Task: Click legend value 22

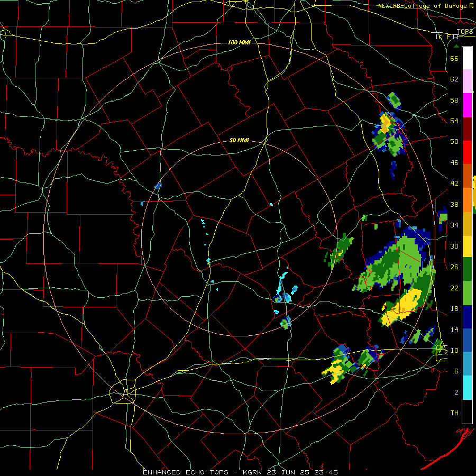Action: click(454, 288)
